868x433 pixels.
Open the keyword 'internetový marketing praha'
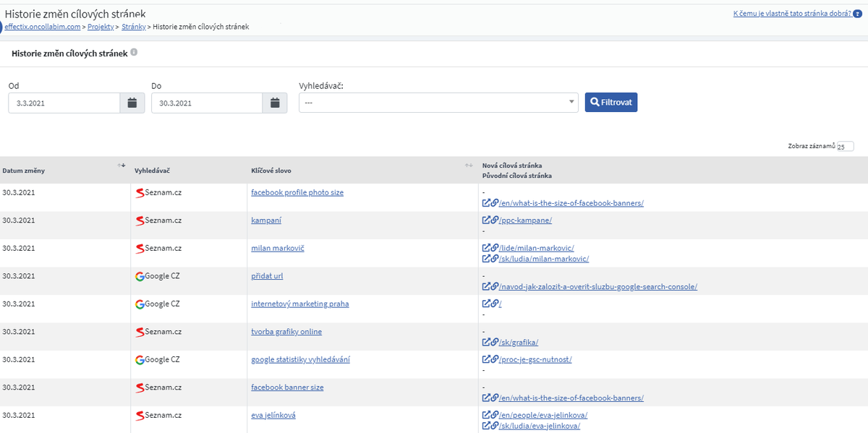[299, 304]
